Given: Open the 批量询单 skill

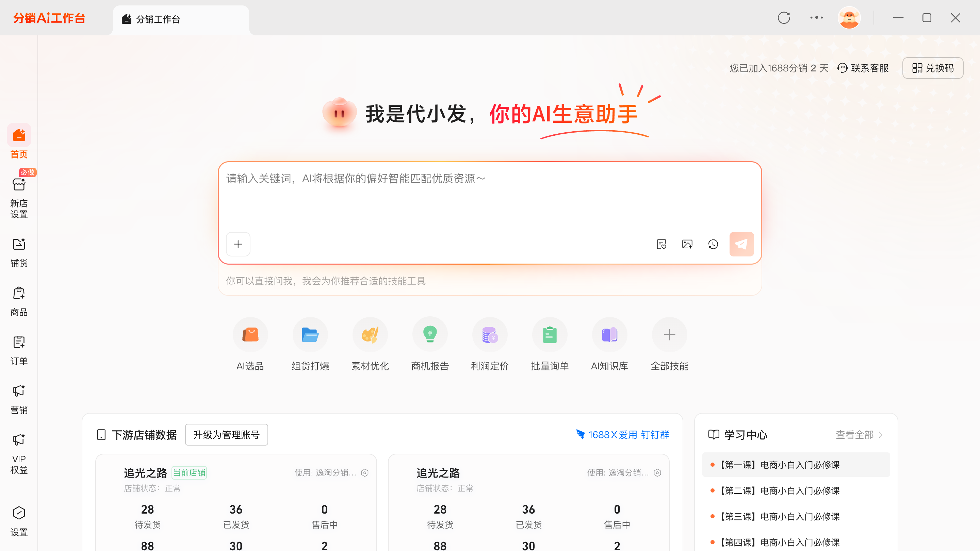Looking at the screenshot, I should (x=550, y=344).
